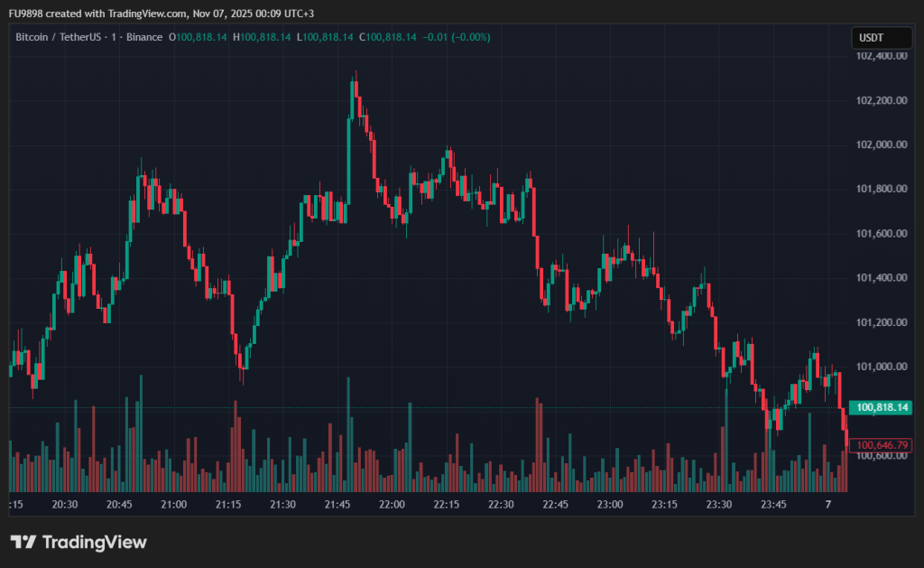Click the 7 date label on time axis

827,504
